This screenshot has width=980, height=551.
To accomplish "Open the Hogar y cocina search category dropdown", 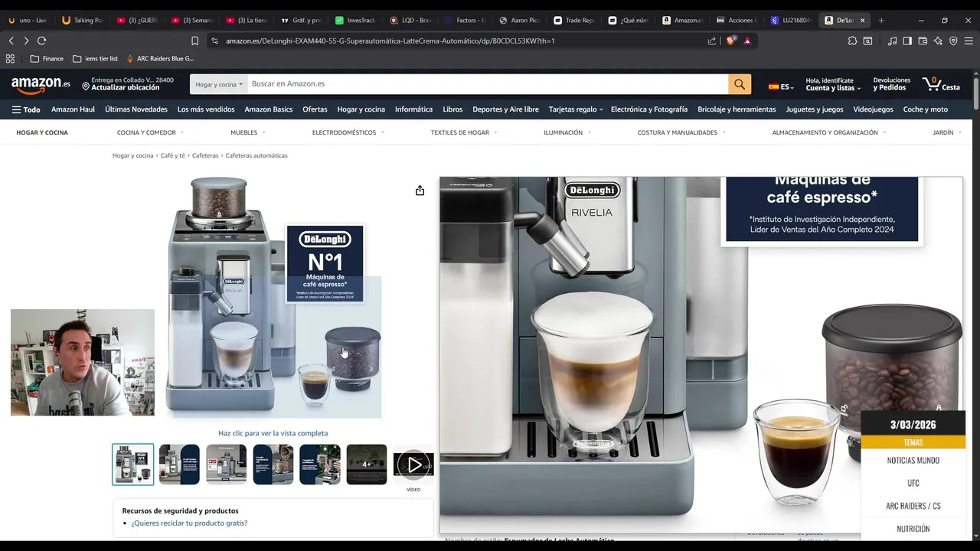I will coord(218,84).
